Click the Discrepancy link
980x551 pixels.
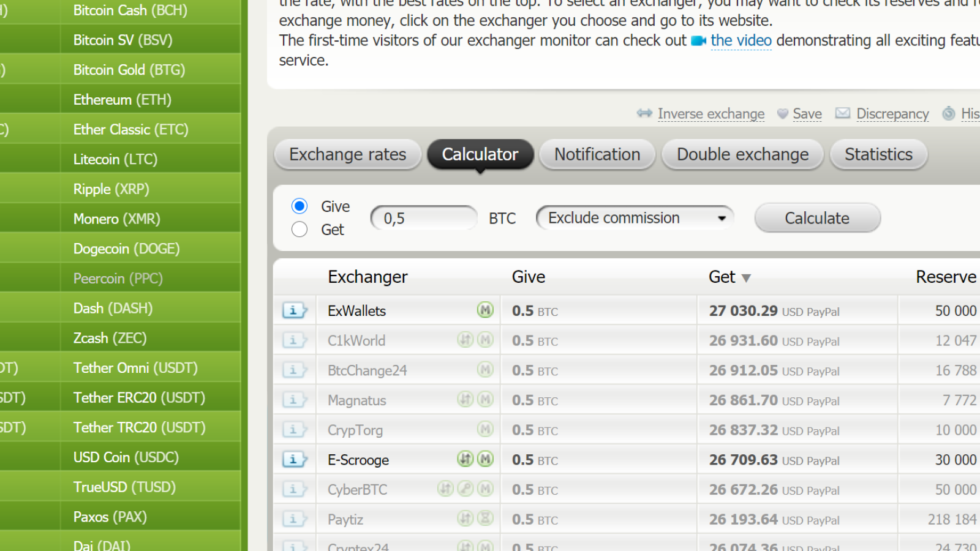(892, 114)
